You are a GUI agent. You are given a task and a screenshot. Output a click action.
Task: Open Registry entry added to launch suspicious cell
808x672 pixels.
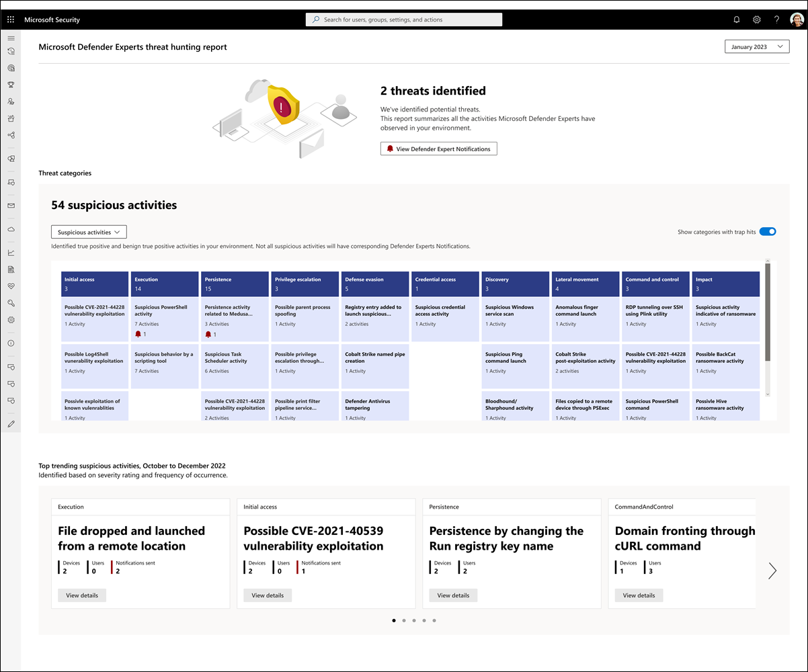[x=375, y=319]
